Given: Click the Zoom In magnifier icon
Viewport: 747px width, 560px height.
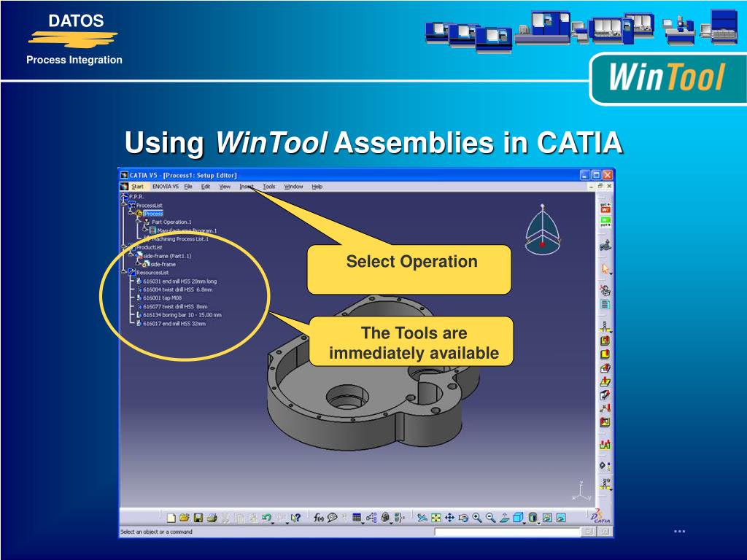Looking at the screenshot, I should pyautogui.click(x=477, y=518).
